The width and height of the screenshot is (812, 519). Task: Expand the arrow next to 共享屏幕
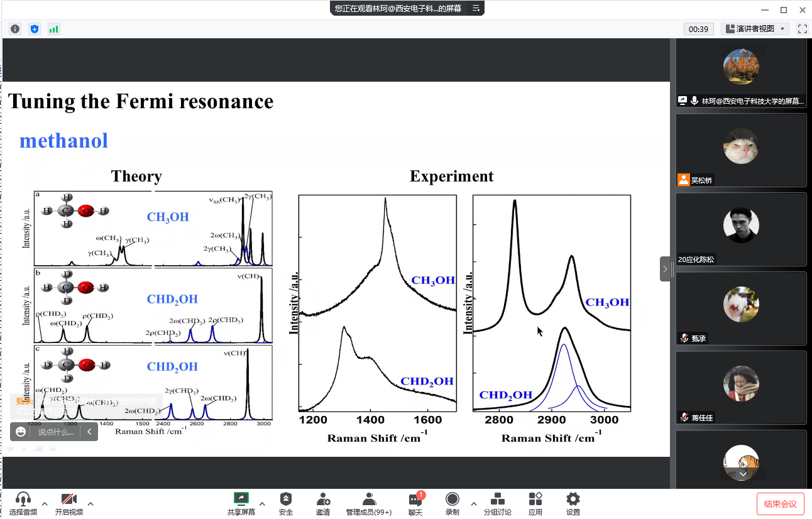[262, 503]
